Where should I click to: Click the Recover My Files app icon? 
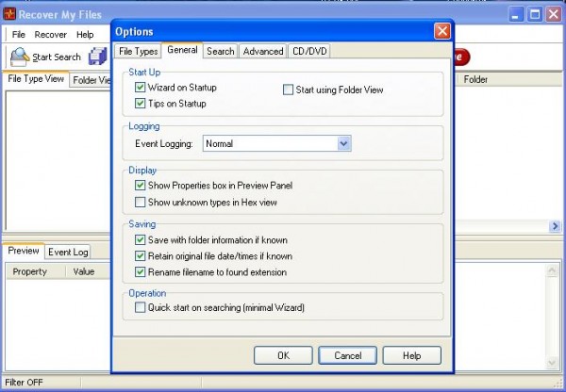tap(9, 14)
